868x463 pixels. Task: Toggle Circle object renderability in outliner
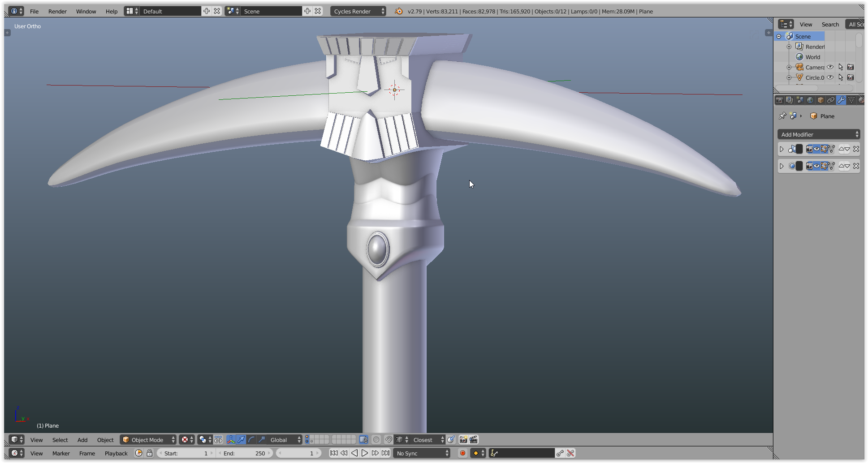pos(851,77)
